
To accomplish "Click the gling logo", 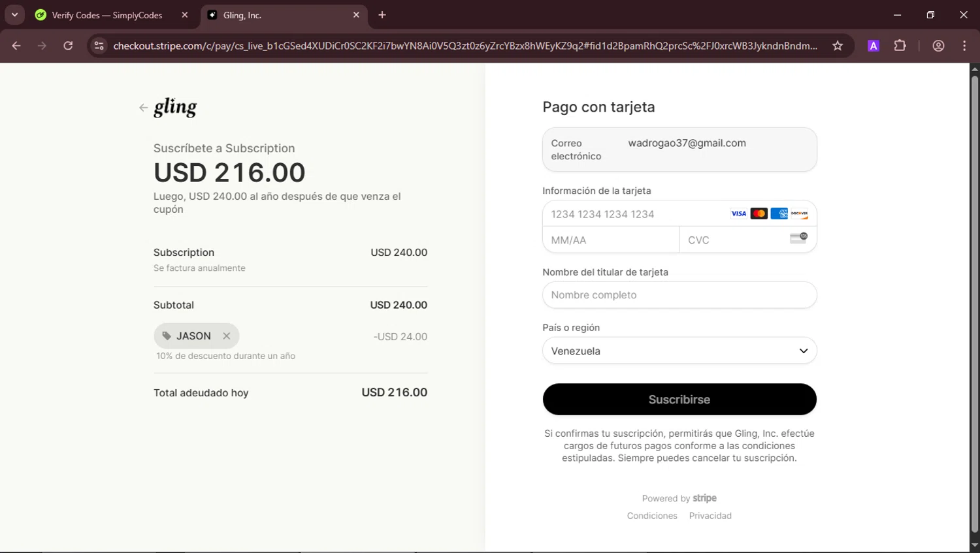I will 175,108.
